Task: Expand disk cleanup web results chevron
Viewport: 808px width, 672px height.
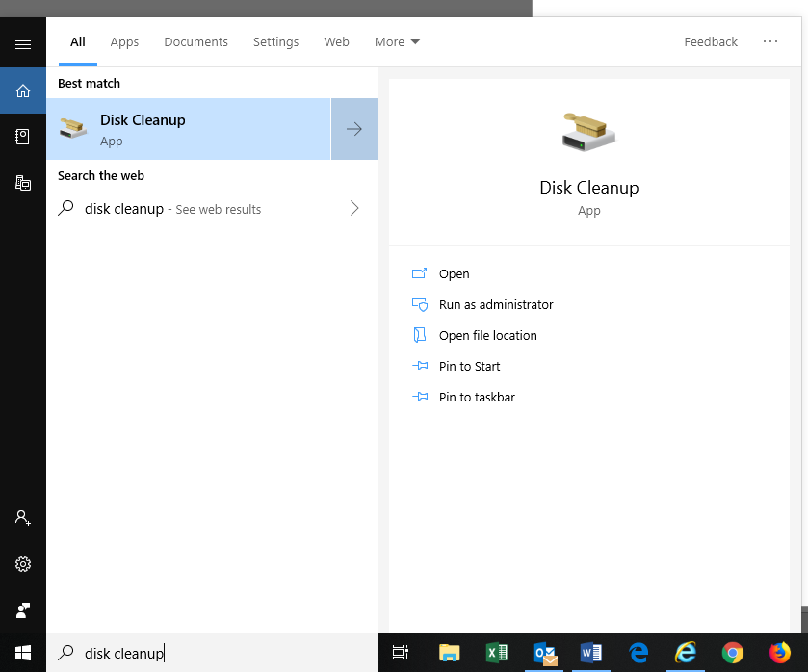Action: (354, 208)
